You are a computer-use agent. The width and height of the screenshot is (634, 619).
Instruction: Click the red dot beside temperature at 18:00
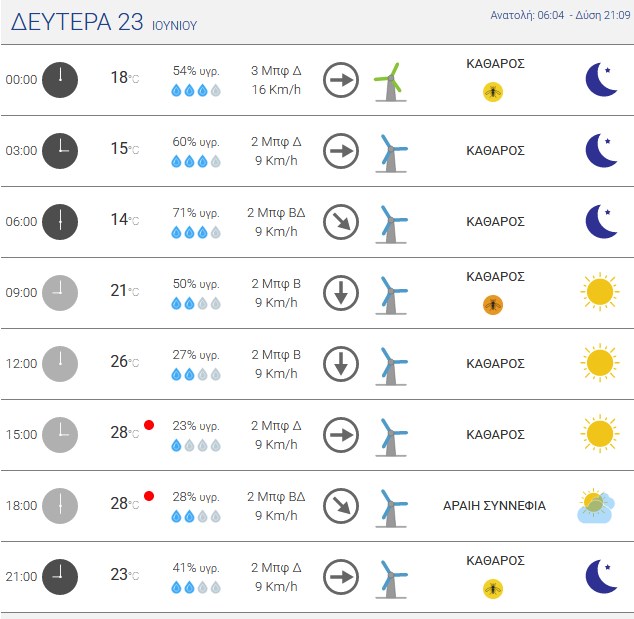click(x=149, y=496)
